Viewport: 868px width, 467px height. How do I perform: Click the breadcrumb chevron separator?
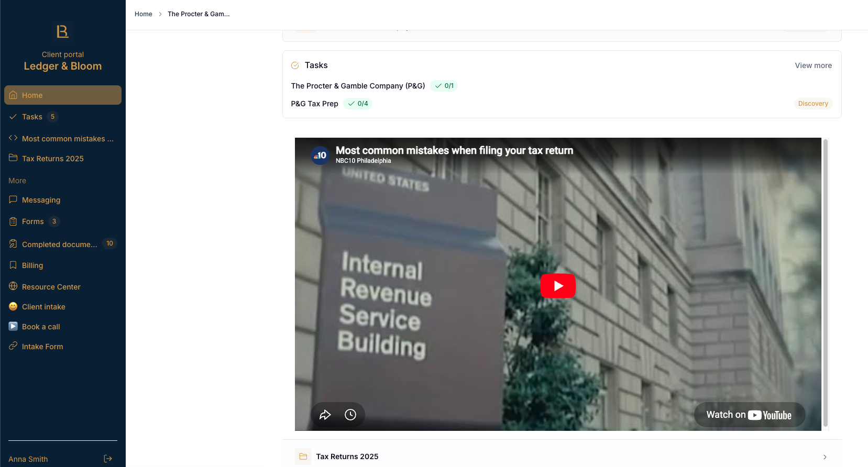[x=160, y=14]
